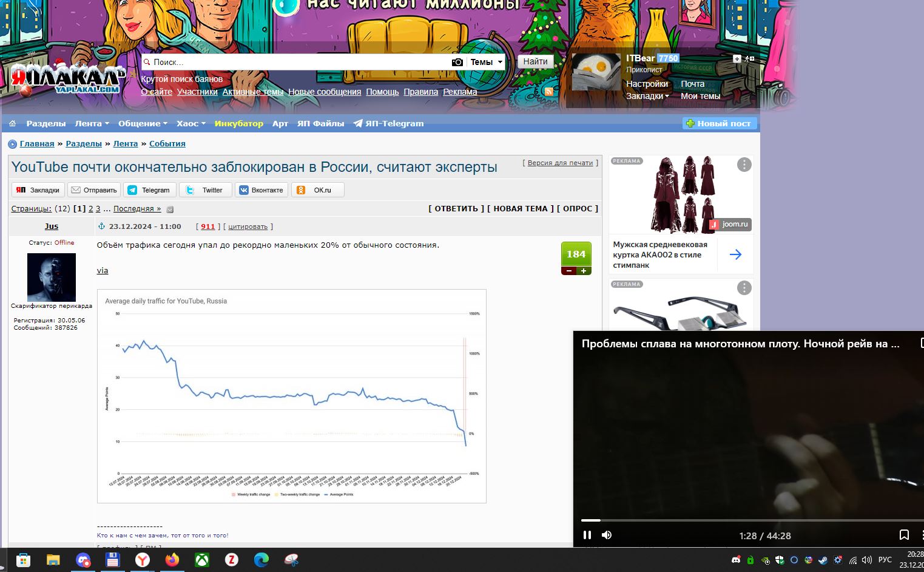The width and height of the screenshot is (924, 572).
Task: Follow the blue arrow on jacket ad
Action: pos(735,254)
